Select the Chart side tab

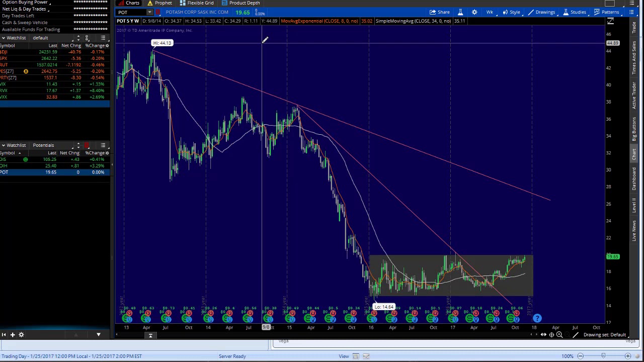634,155
